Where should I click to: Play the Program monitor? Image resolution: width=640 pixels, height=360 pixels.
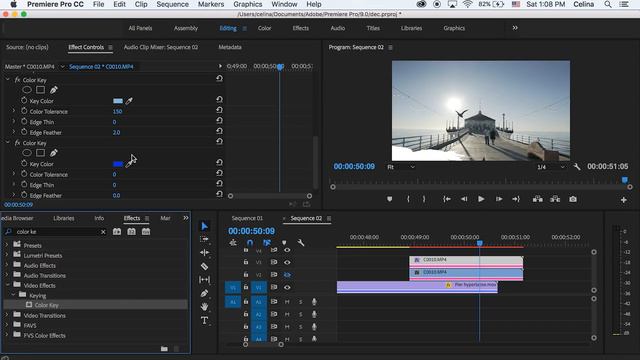click(481, 199)
